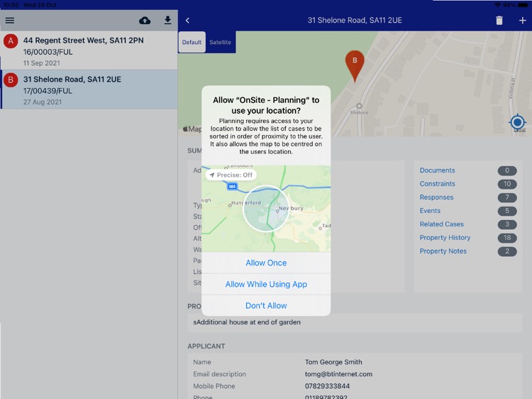Click the header title 31 Shelone Road, SA11 2UE

pos(355,21)
